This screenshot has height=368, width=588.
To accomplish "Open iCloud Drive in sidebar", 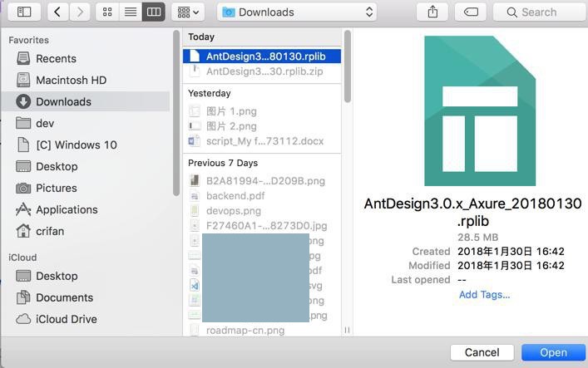I will 86,319.
